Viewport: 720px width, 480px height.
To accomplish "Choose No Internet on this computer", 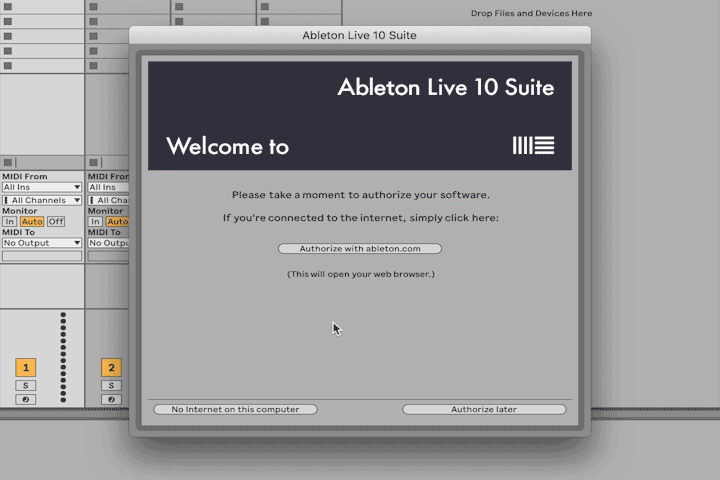I will pyautogui.click(x=235, y=409).
